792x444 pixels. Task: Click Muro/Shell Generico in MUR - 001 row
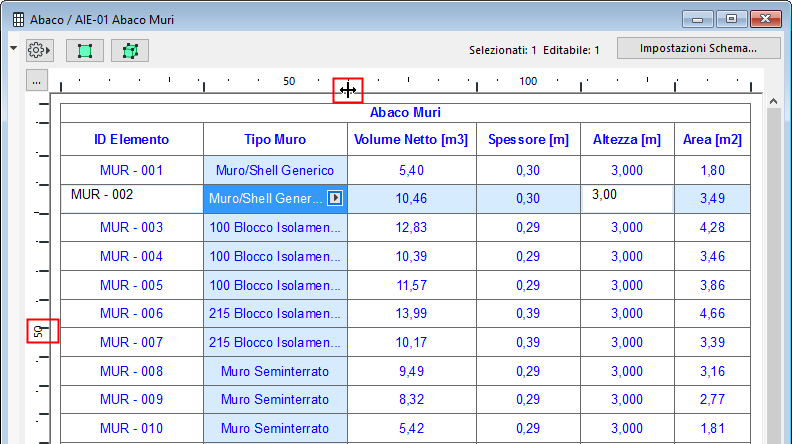click(275, 170)
